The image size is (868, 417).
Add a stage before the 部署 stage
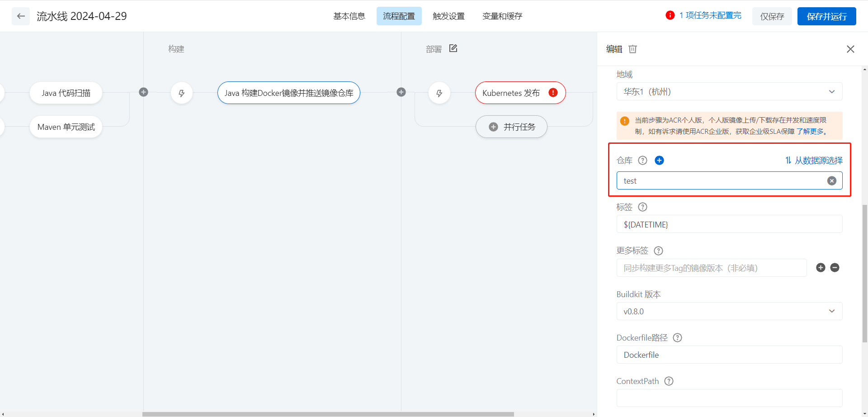(x=401, y=92)
